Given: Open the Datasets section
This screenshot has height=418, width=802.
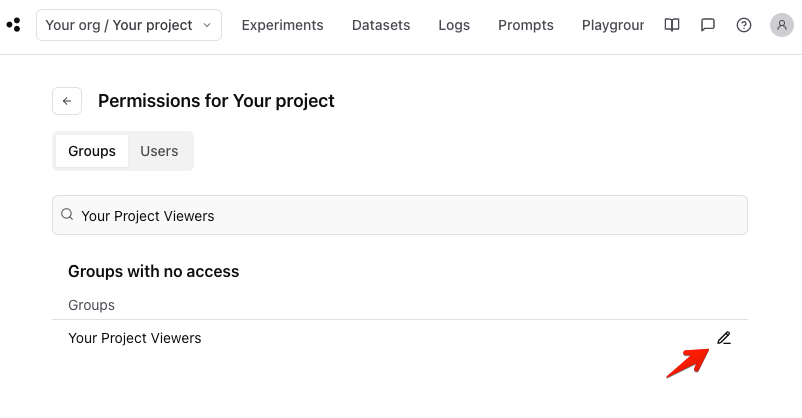Looking at the screenshot, I should 381,25.
